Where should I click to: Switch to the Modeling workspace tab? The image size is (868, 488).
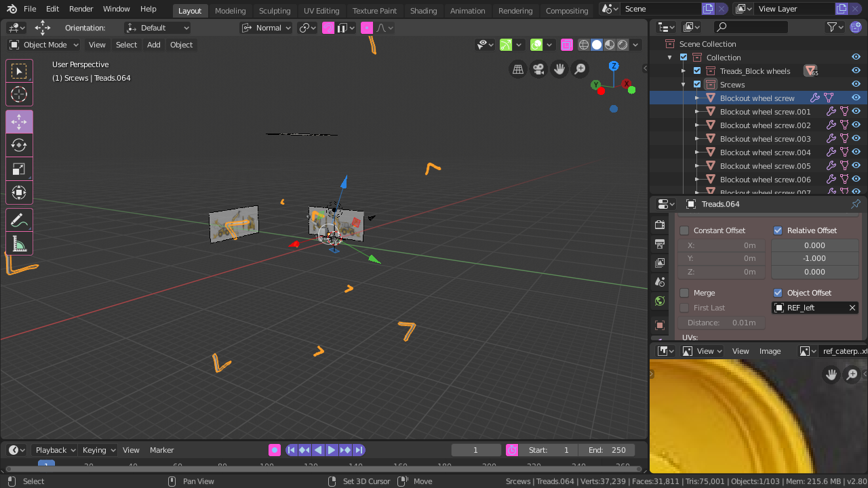(x=230, y=10)
